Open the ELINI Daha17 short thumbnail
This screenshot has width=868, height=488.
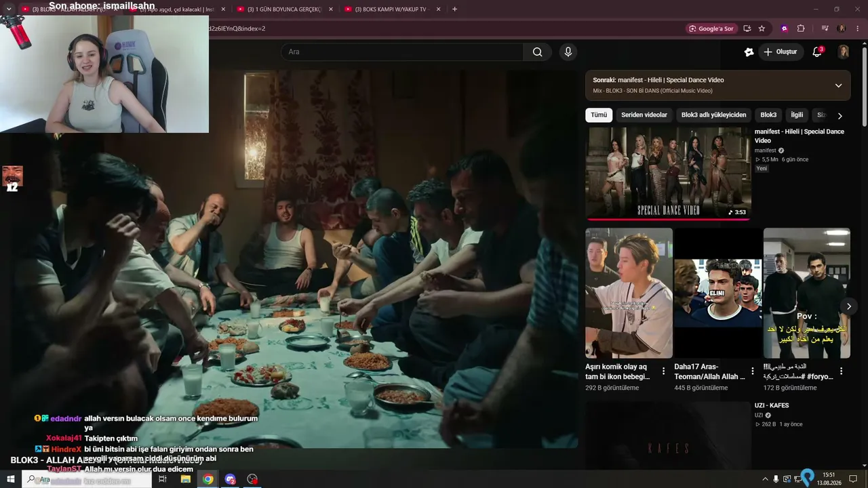[717, 293]
